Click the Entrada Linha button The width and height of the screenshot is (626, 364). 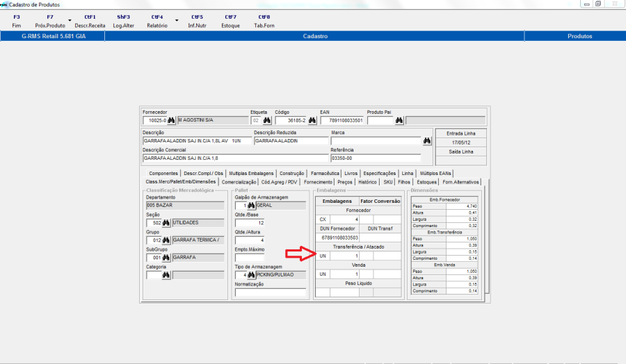point(460,133)
